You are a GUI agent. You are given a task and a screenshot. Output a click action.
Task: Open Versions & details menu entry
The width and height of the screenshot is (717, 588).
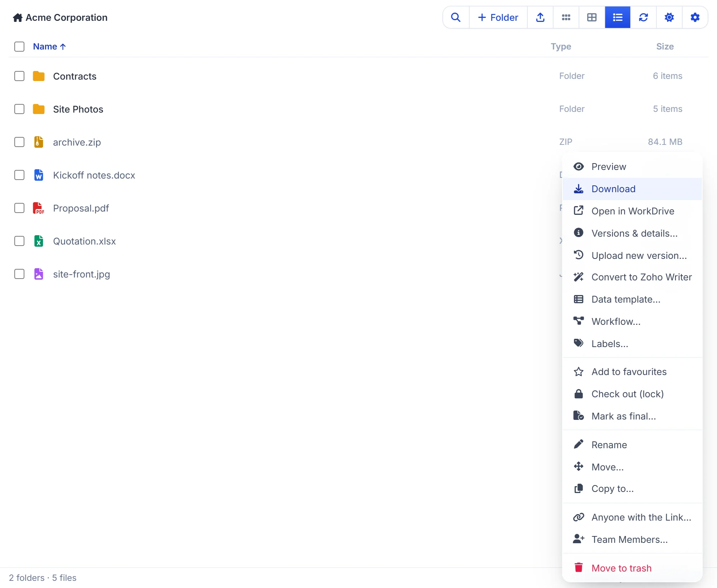tap(632, 233)
